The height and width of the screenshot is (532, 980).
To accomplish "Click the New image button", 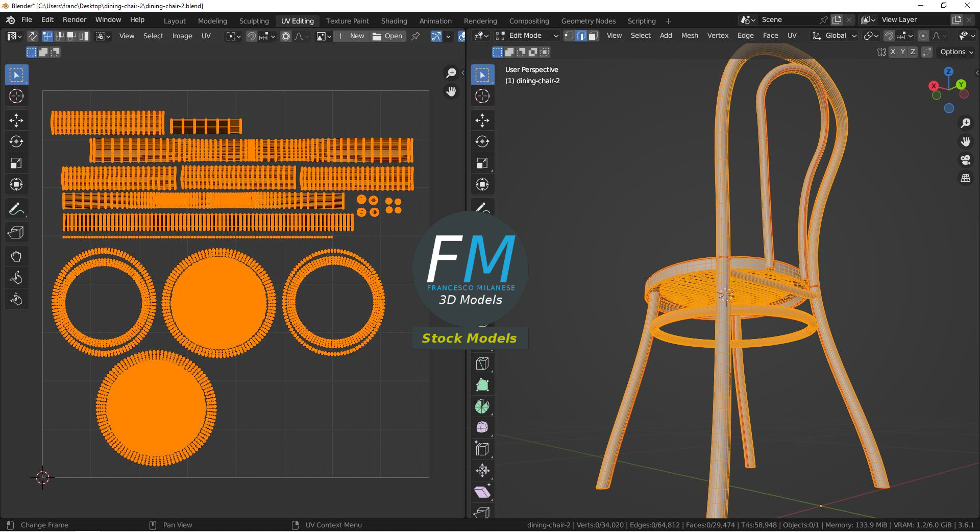I will [351, 36].
